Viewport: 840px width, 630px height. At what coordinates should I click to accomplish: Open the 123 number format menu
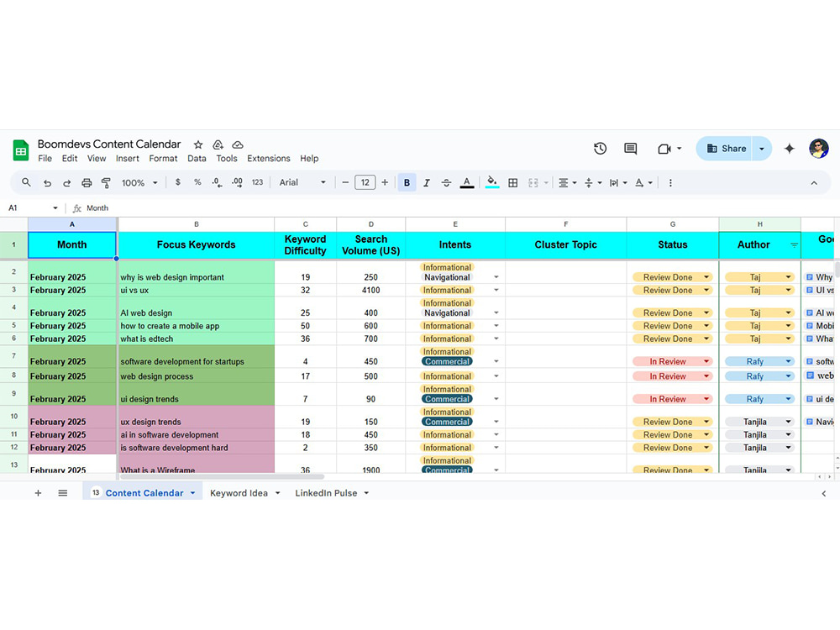pos(257,182)
